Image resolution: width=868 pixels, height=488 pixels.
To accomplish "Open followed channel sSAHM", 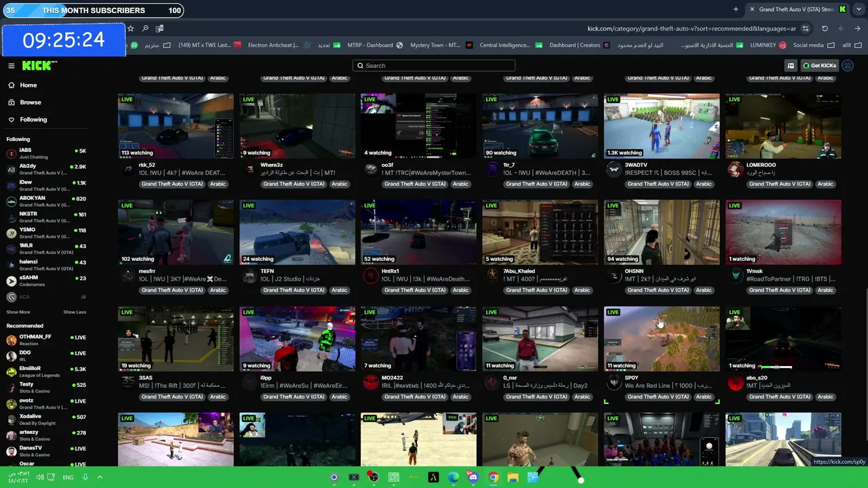I will pos(46,281).
